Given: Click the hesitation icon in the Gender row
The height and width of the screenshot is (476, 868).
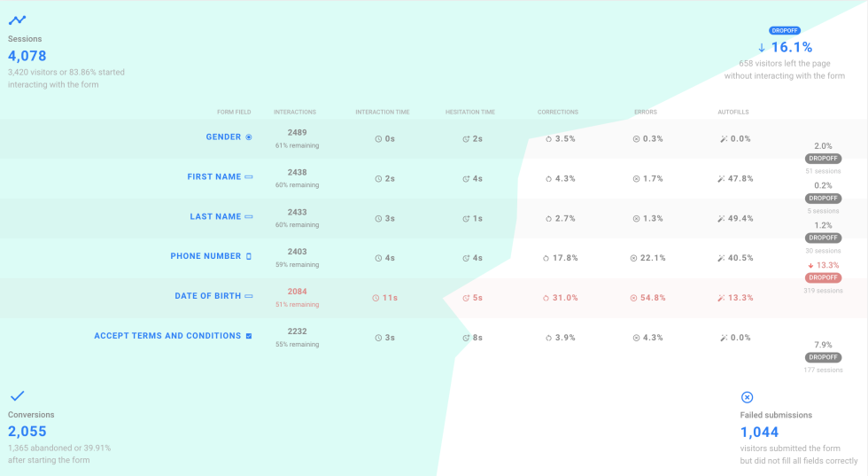Looking at the screenshot, I should [x=466, y=139].
